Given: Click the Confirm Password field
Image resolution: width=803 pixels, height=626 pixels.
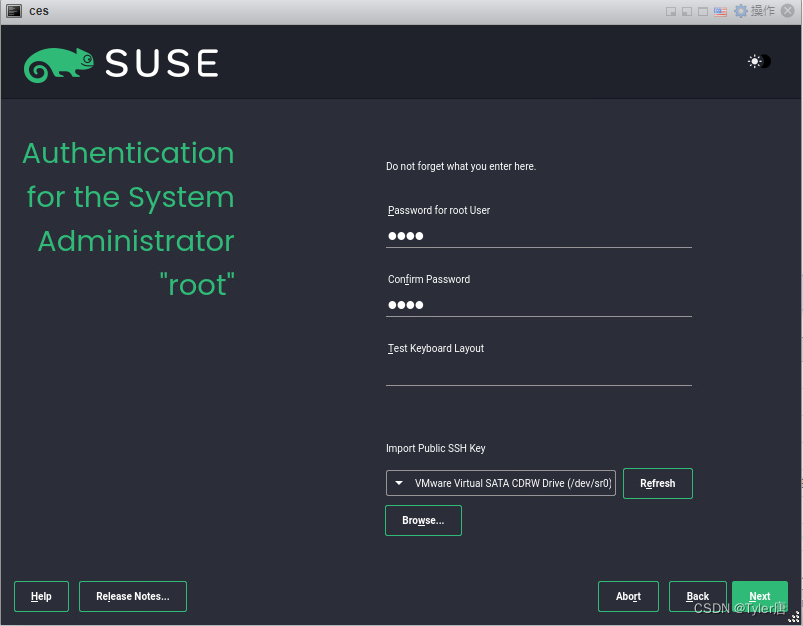Looking at the screenshot, I should tap(538, 305).
